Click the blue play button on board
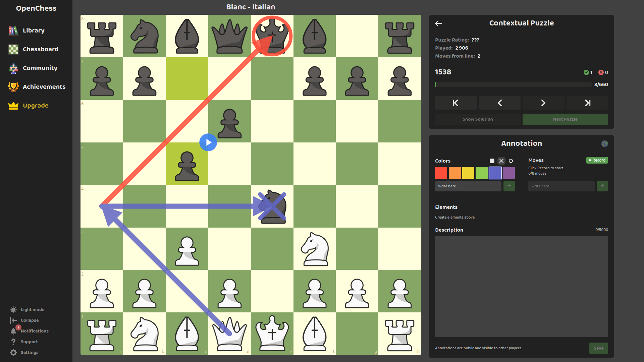 [x=208, y=142]
